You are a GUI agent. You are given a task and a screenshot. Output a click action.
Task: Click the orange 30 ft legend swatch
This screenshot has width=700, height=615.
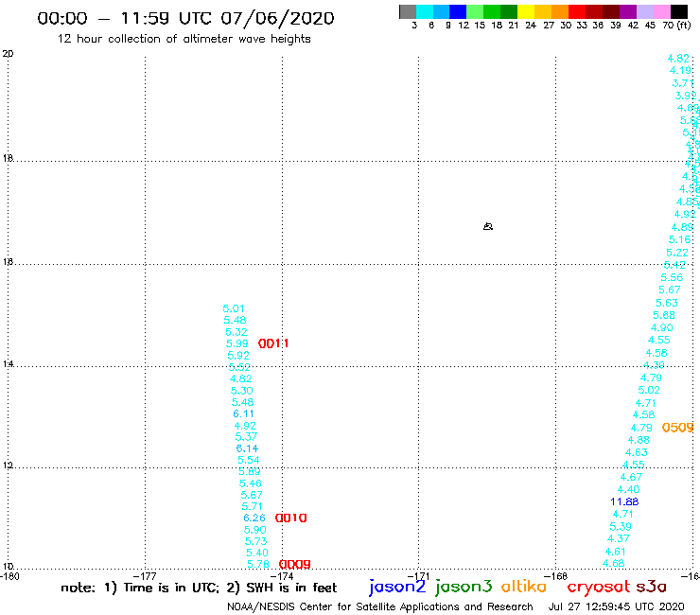click(560, 11)
